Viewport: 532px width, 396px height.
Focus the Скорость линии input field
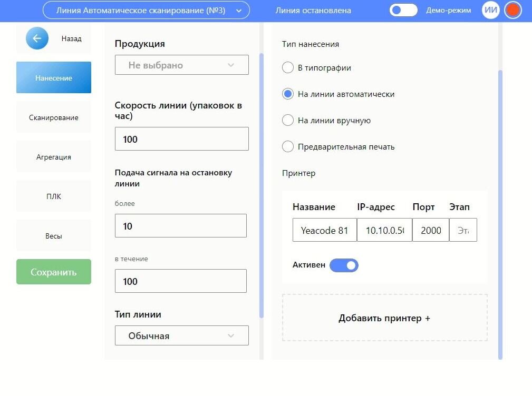coord(181,139)
